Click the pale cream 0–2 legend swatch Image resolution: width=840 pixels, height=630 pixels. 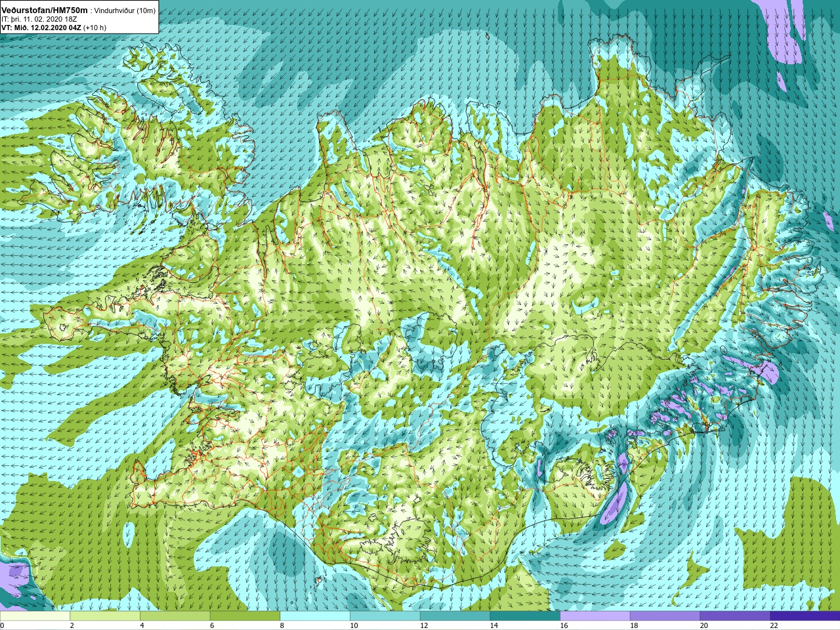[35, 616]
